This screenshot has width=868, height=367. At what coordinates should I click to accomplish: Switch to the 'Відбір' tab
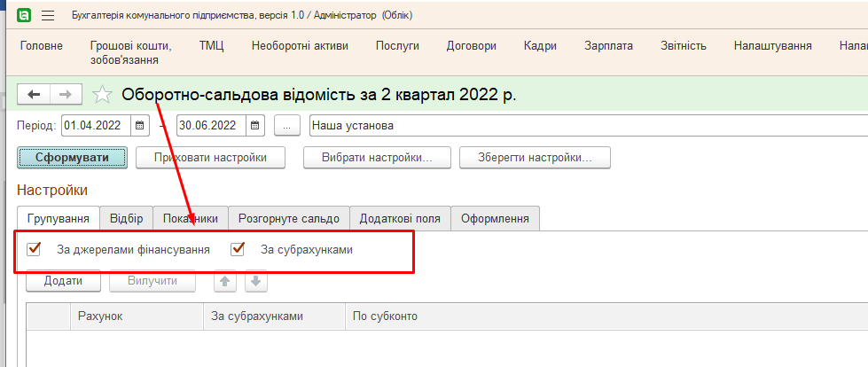(126, 218)
